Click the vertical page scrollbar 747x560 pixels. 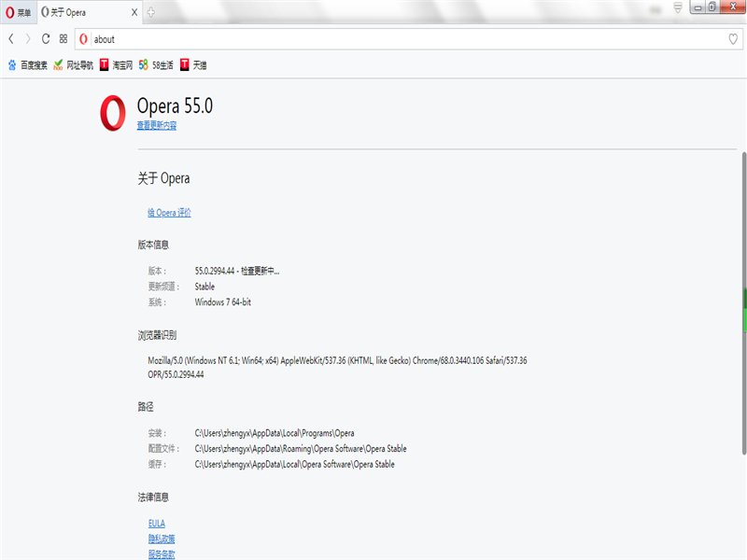coord(744,308)
